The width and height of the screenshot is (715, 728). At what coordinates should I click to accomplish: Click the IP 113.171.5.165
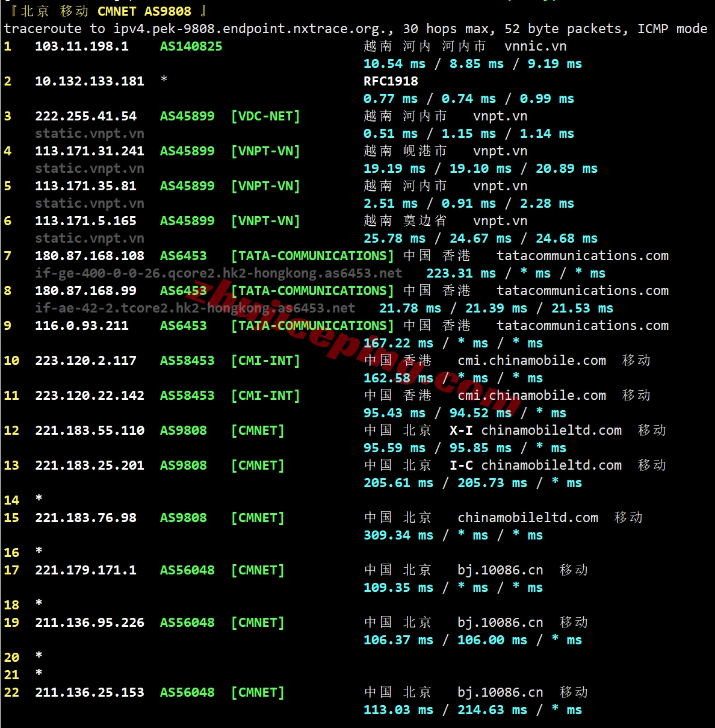(86, 221)
